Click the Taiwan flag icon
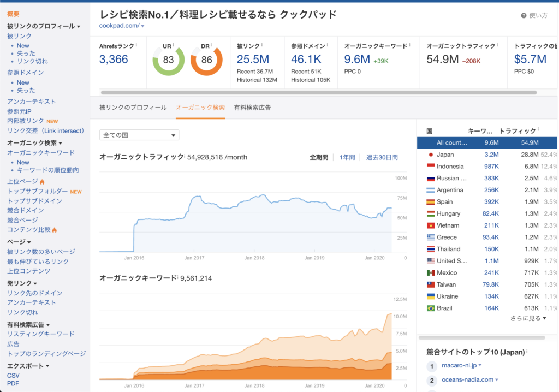Screen dimensions: 559x392 (x=431, y=284)
